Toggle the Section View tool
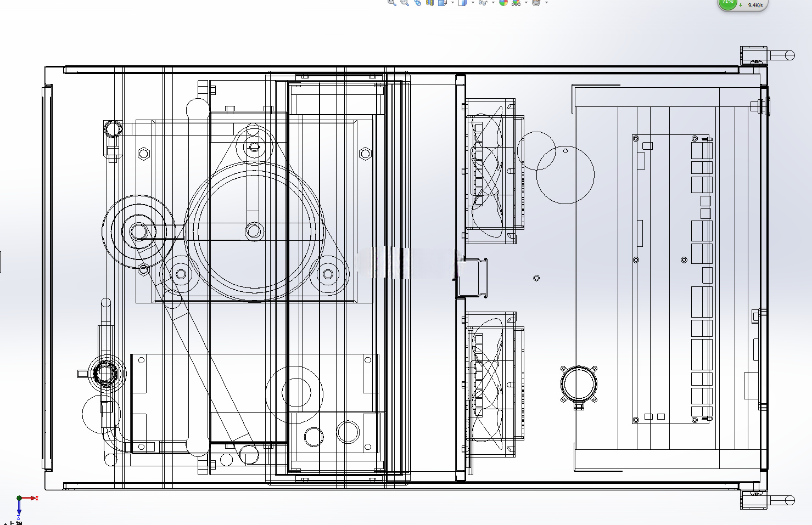Screen dimensions: 812x525 (x=430, y=2)
